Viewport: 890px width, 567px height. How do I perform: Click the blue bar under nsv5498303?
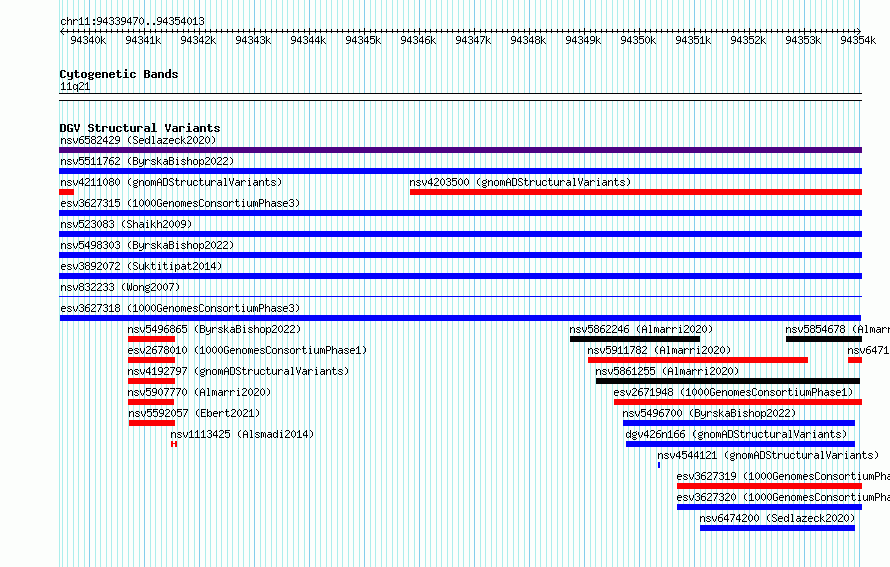tap(460, 255)
